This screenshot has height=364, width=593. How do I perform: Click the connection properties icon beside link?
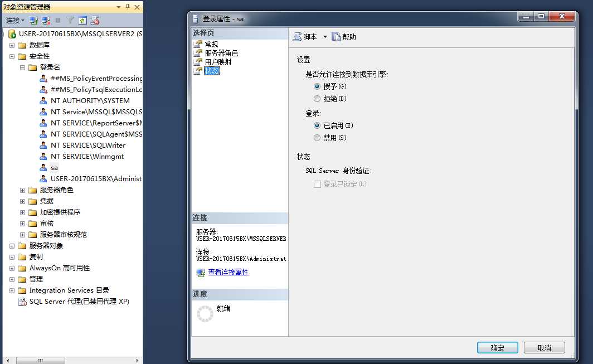click(201, 273)
